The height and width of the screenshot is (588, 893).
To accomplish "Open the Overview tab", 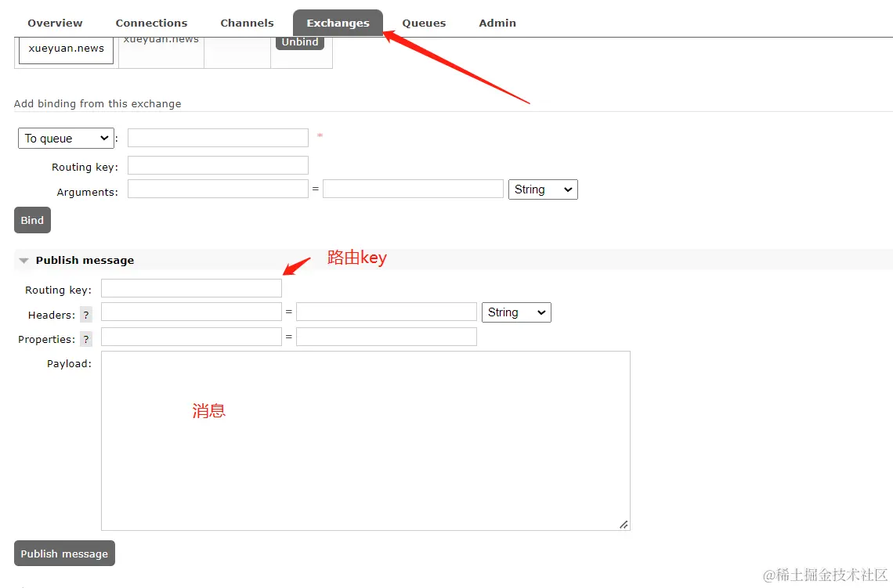I will (56, 23).
